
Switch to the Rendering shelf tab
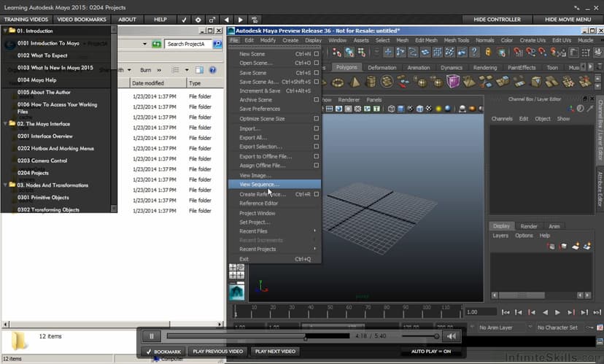(x=485, y=68)
